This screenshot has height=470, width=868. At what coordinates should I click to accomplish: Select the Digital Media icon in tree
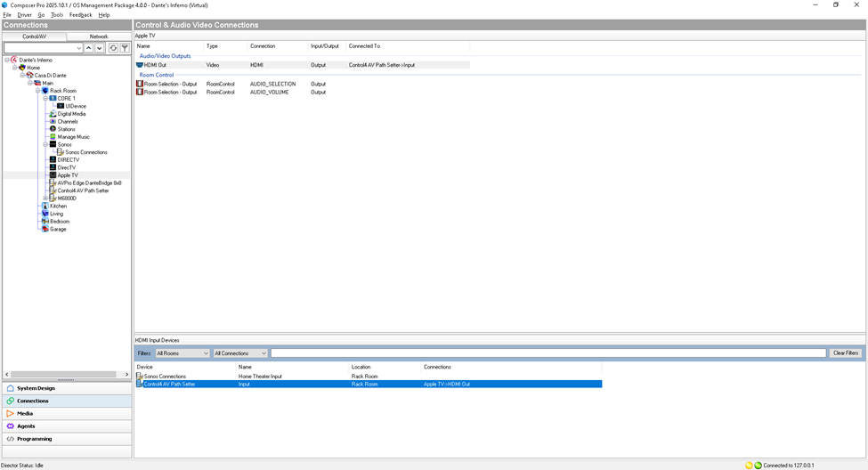(x=53, y=114)
